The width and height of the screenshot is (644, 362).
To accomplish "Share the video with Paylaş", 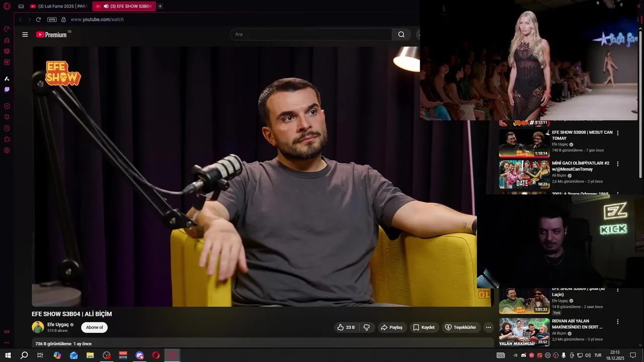I will click(x=391, y=327).
